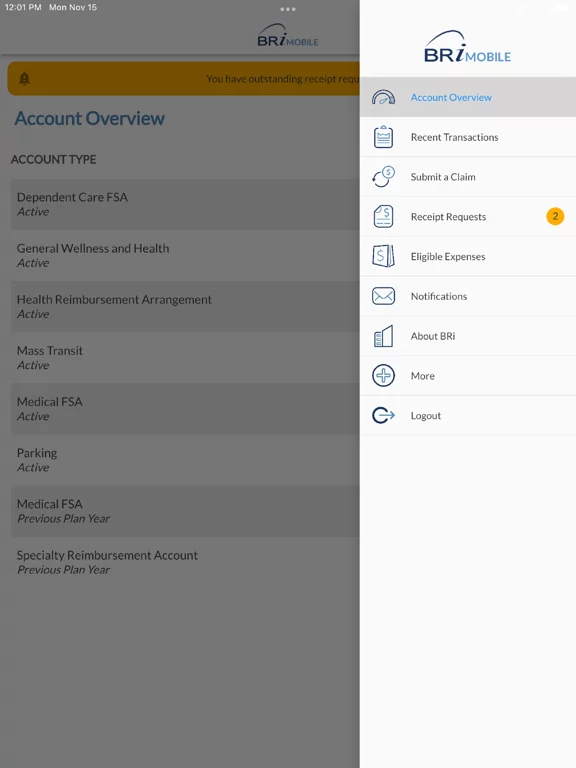
Task: Click the Logout arrow icon
Action: [383, 415]
